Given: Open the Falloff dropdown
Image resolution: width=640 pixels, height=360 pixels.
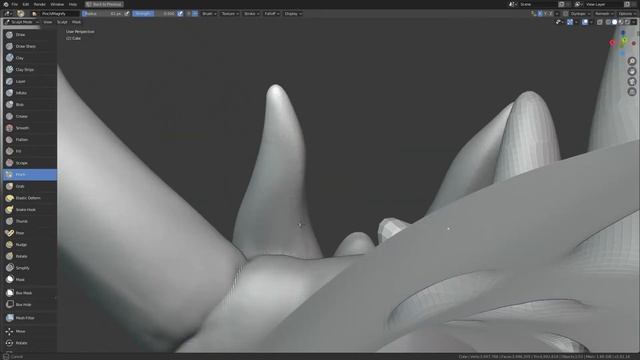Looking at the screenshot, I should click(x=272, y=13).
